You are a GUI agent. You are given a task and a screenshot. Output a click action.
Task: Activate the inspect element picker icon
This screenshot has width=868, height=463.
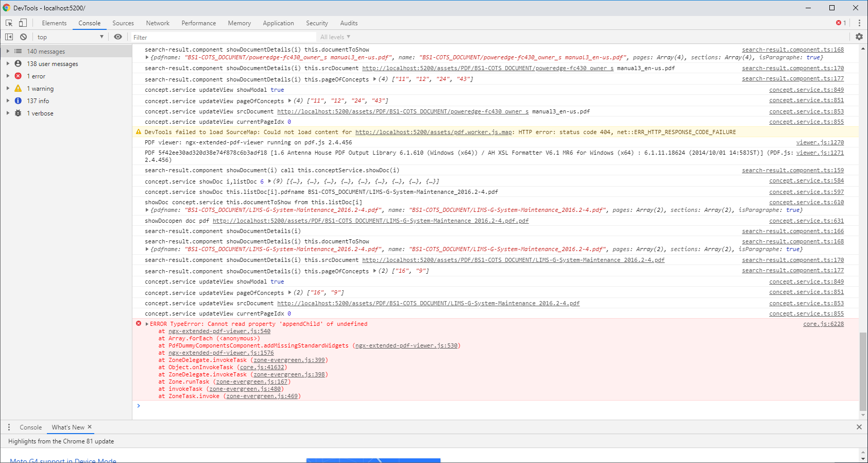click(9, 23)
